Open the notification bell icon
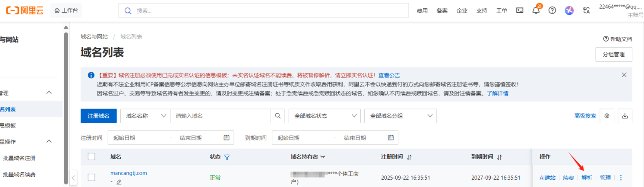 536,11
